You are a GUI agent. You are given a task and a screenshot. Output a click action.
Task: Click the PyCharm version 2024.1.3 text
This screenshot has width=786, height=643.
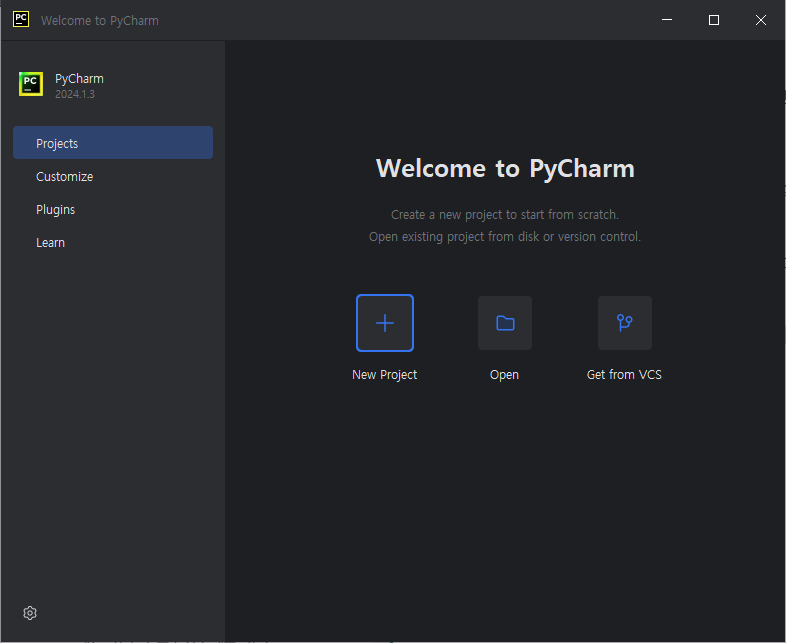75,94
